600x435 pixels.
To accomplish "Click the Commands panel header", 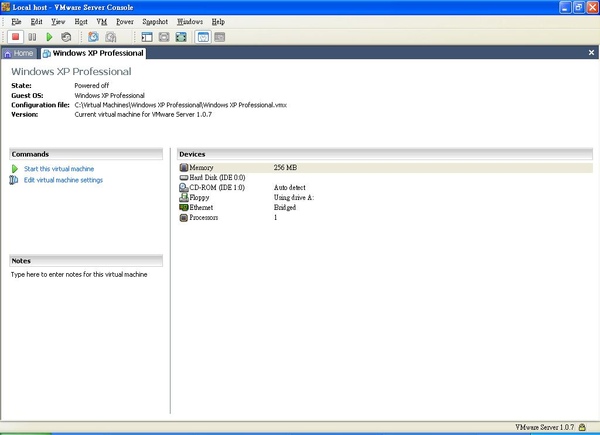I will (86, 154).
